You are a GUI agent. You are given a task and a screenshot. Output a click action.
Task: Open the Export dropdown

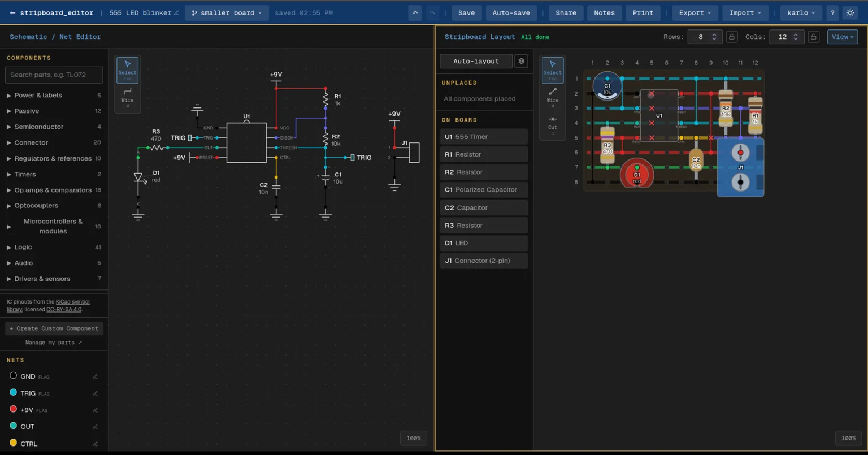coord(695,12)
